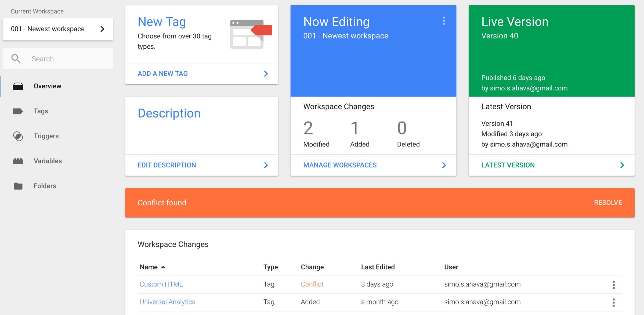
Task: Click chevron next to Latest Version
Action: (x=622, y=165)
